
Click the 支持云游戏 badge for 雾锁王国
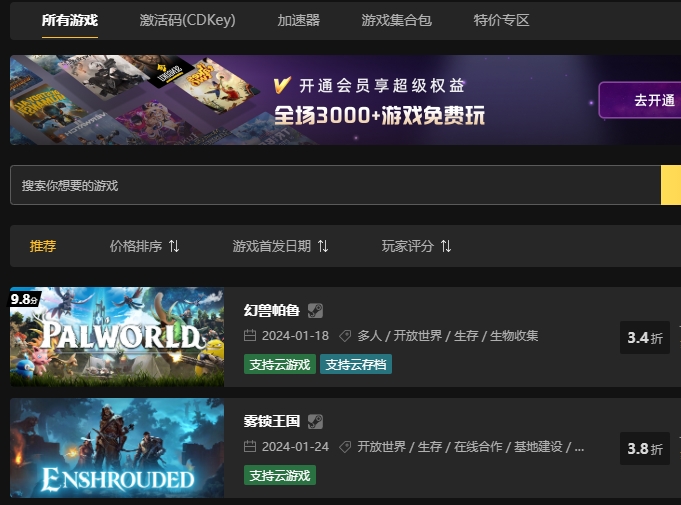point(280,475)
